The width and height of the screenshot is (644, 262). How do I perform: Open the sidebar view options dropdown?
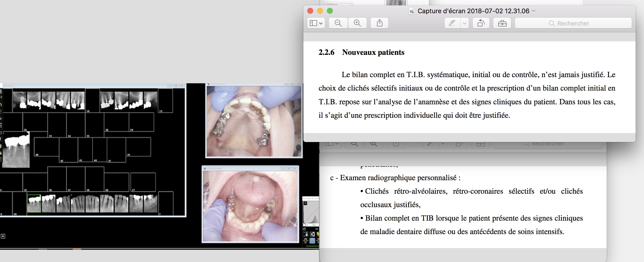tap(316, 23)
